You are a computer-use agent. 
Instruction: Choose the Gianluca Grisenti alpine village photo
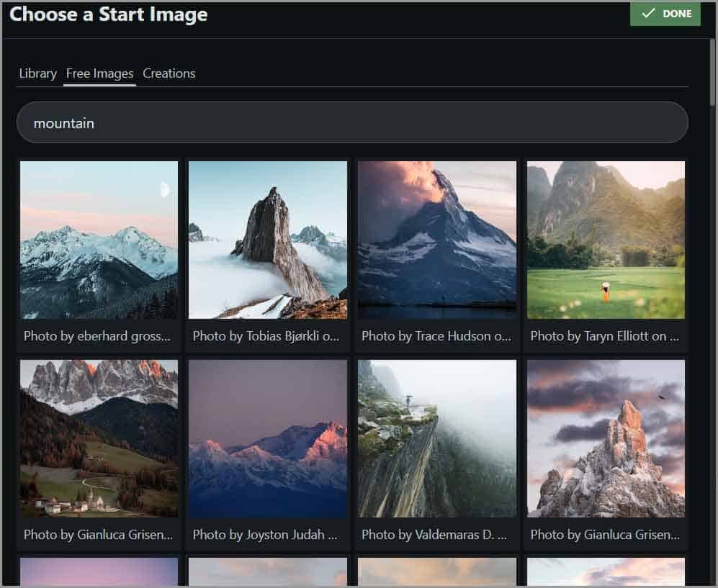tap(99, 438)
